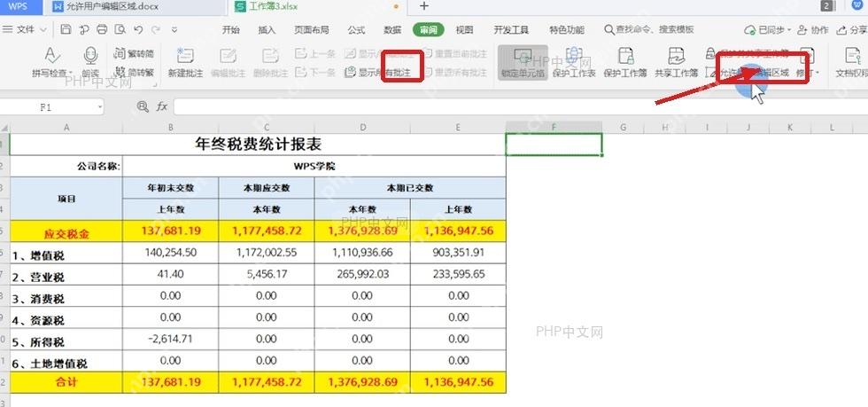Open the 工作簿3.xlsx document tab
This screenshot has height=407, width=868.
click(318, 7)
